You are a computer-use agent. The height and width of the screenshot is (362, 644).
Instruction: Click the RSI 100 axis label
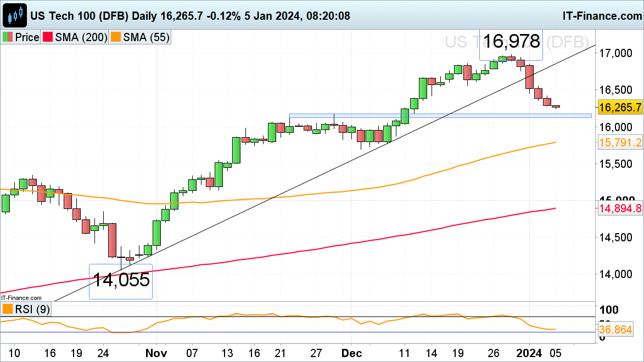609,310
